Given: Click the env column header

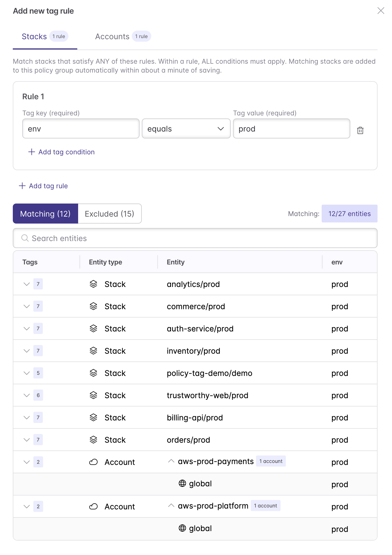Looking at the screenshot, I should (x=337, y=262).
